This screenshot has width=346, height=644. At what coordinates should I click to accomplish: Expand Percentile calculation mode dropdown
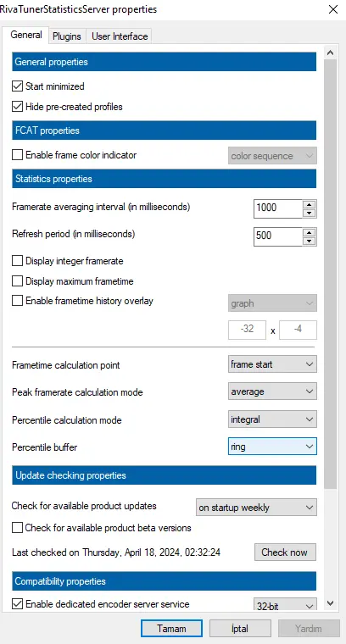coord(272,419)
